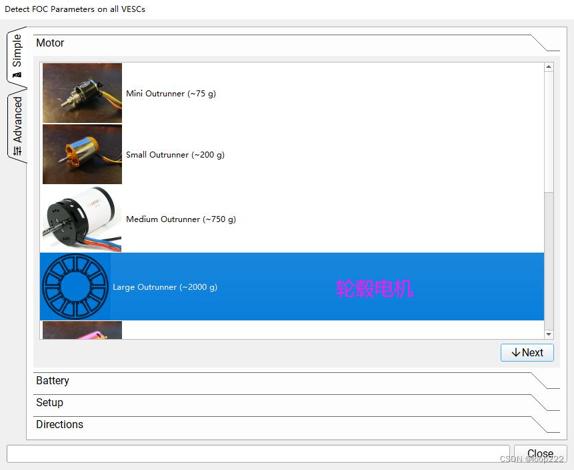Viewport: 574px width, 470px height.
Task: Choose the Small Outrunner motor image
Action: tap(82, 154)
